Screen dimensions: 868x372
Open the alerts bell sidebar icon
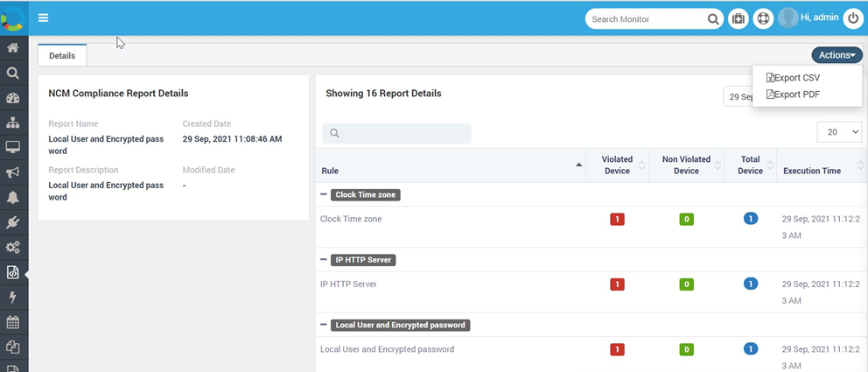13,197
